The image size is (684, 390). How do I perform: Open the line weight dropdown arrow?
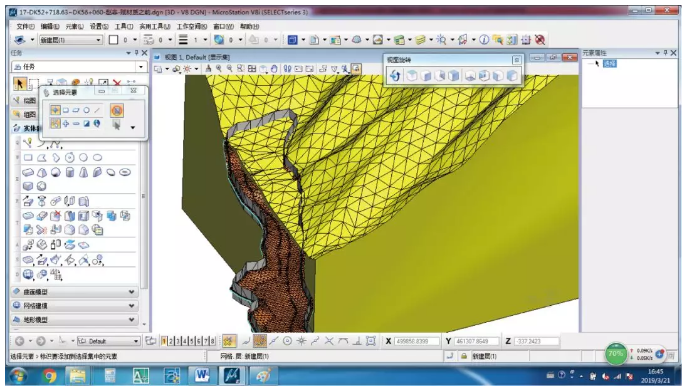[205, 40]
